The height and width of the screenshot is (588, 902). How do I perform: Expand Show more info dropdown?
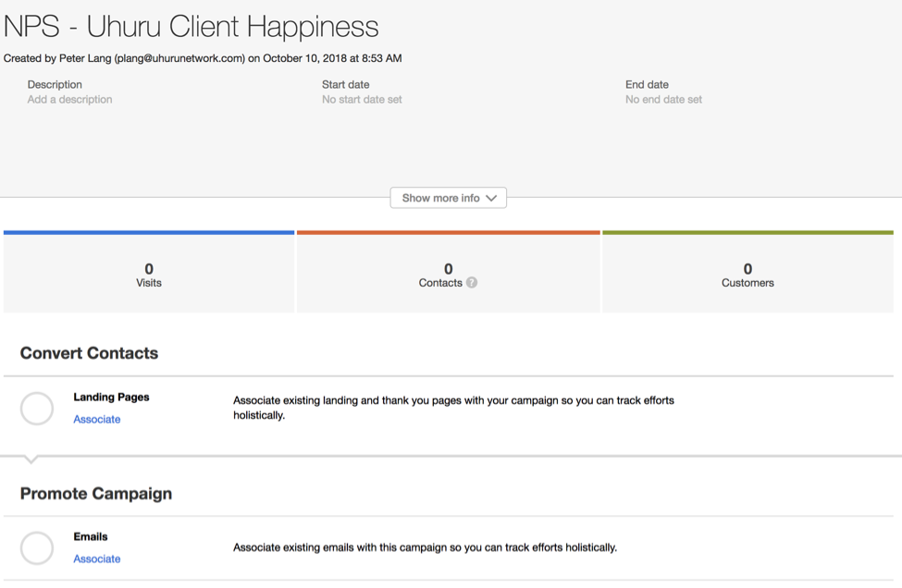(448, 198)
